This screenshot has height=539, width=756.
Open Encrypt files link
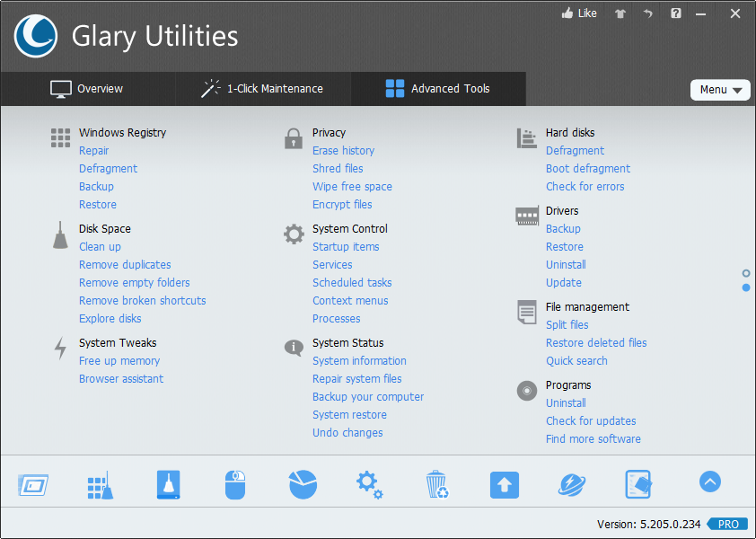point(342,205)
